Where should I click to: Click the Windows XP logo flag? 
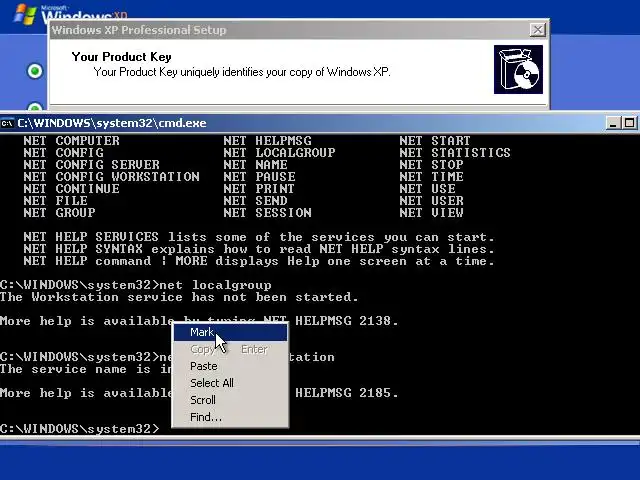pyautogui.click(x=25, y=15)
